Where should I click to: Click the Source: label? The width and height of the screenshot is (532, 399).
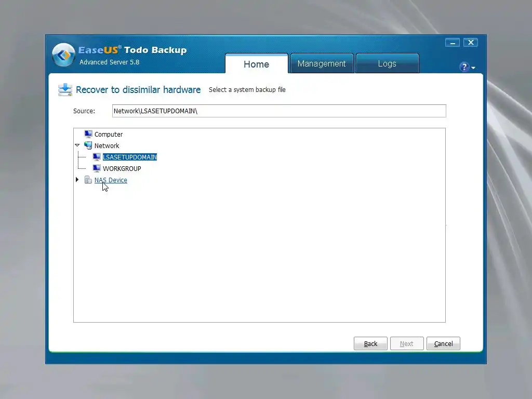click(84, 111)
